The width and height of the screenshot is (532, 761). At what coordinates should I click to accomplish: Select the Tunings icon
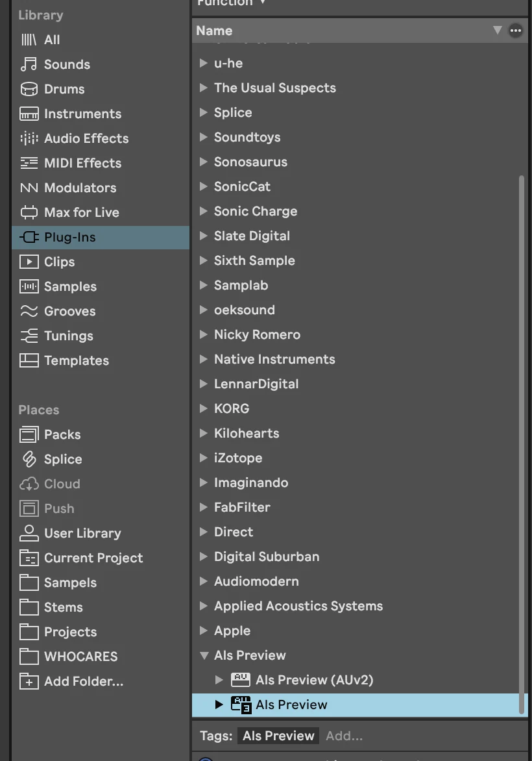(x=29, y=336)
